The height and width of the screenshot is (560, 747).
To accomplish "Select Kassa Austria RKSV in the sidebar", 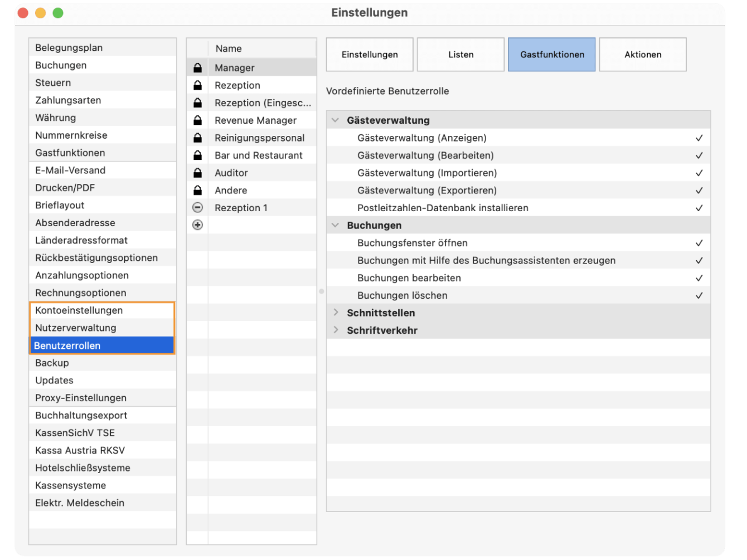I will pyautogui.click(x=103, y=451).
